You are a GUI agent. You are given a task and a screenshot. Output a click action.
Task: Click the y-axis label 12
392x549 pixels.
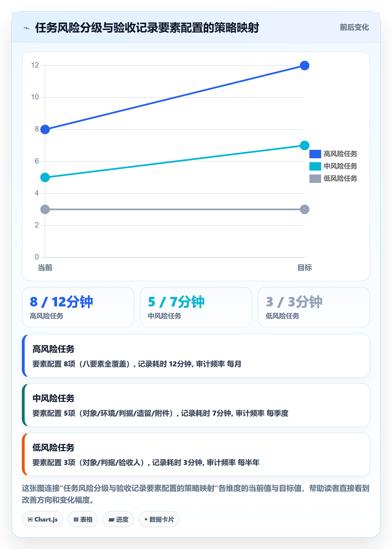coord(35,65)
